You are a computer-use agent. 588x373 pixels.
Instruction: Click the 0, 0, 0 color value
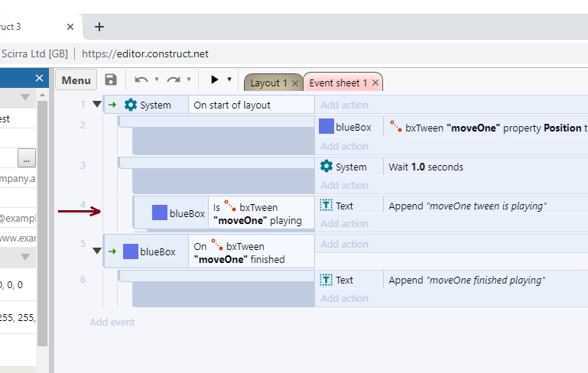(x=11, y=285)
